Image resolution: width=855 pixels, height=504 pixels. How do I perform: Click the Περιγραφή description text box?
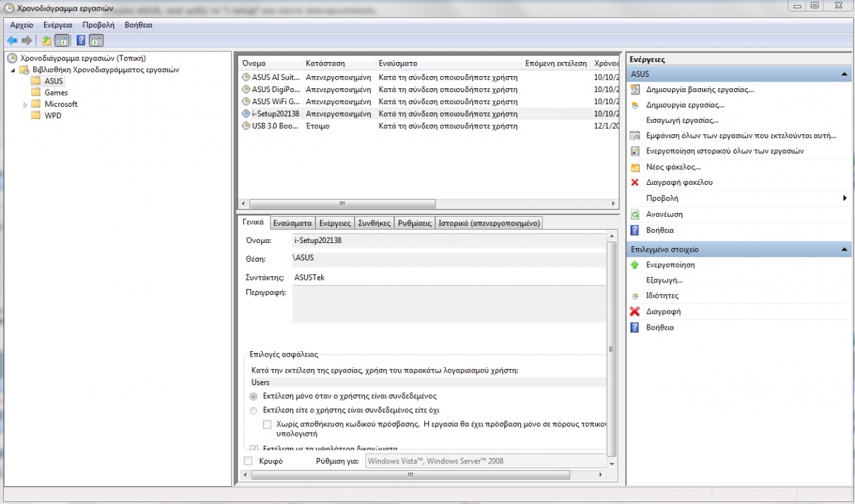point(449,305)
